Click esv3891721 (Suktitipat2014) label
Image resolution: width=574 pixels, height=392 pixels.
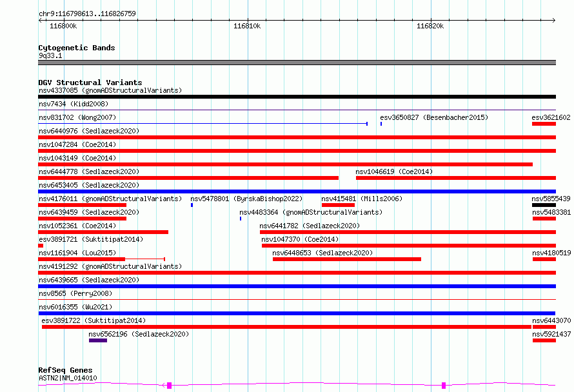(x=91, y=239)
